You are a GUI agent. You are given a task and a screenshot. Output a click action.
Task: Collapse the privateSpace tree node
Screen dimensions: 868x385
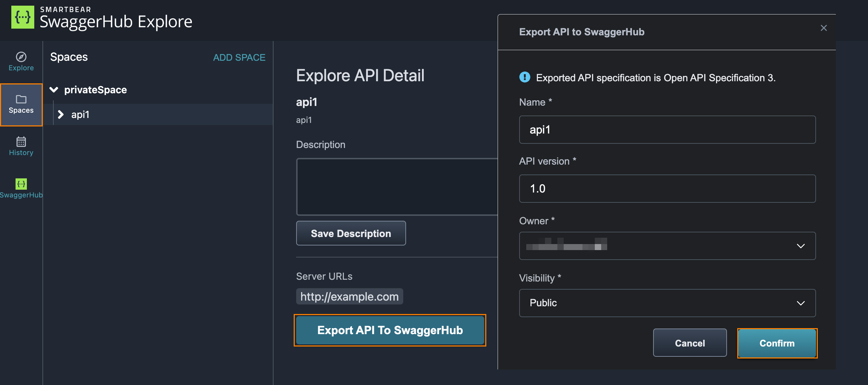(54, 89)
